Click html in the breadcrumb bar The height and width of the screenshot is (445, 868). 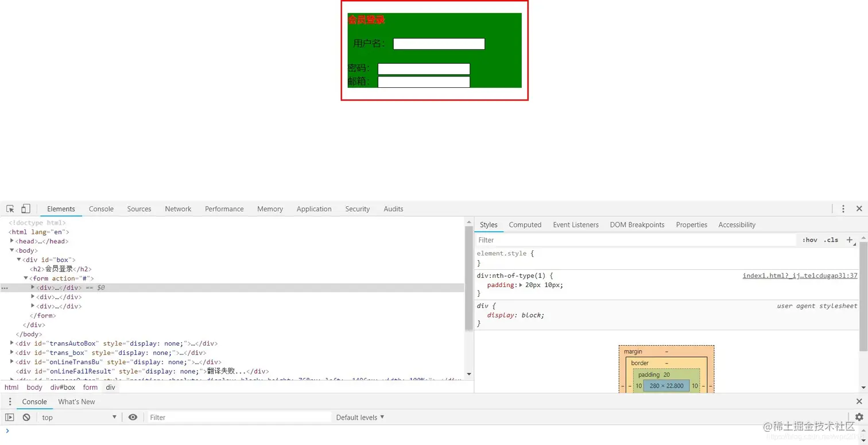(11, 387)
